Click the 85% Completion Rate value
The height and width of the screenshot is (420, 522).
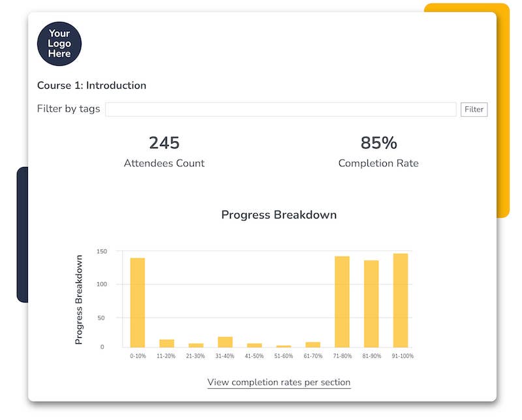[x=378, y=143]
